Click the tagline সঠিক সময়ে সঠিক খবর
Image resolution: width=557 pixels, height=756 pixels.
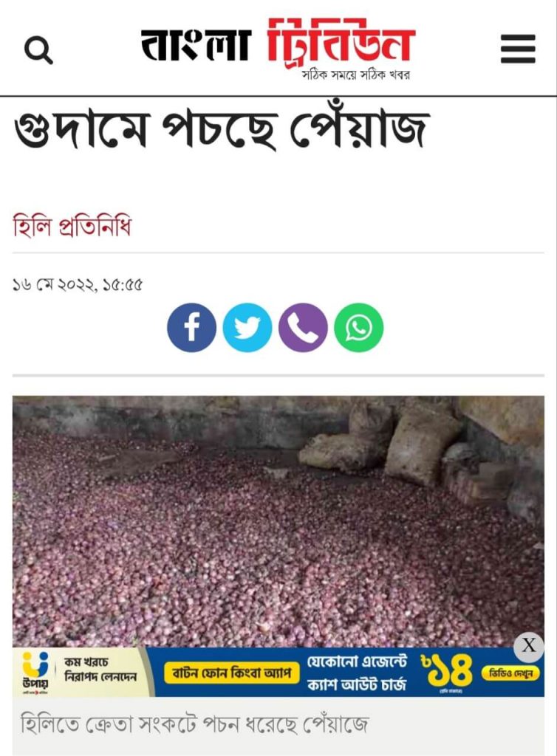coord(356,75)
